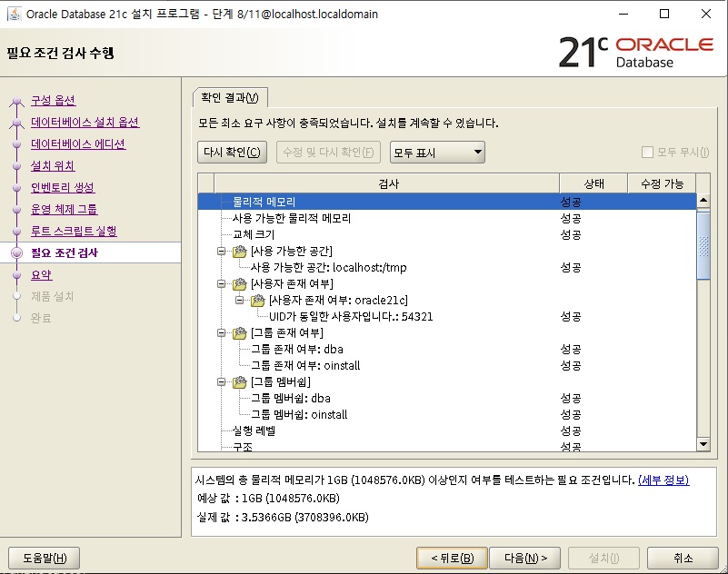The height and width of the screenshot is (574, 728).
Task: Select the UID 54321 user row
Action: point(447,316)
